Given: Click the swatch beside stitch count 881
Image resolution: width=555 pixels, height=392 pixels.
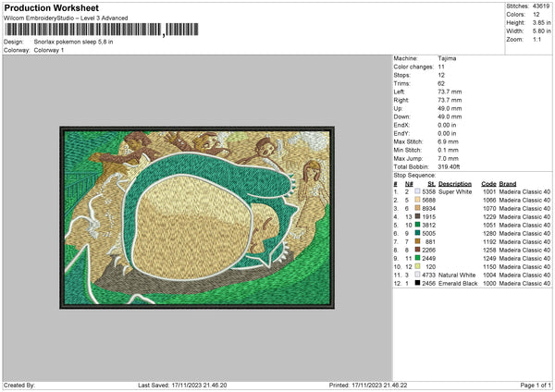Looking at the screenshot, I should coord(417,241).
